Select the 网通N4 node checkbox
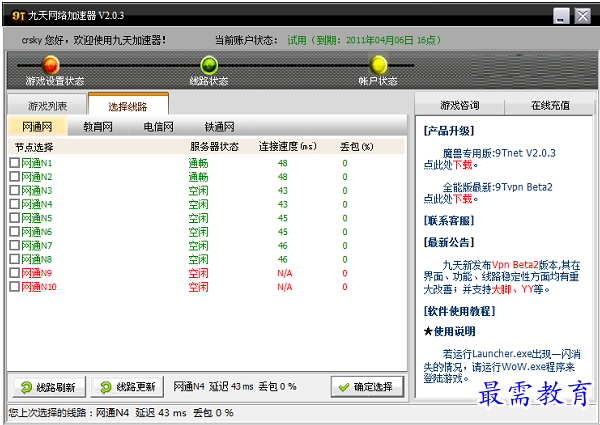Viewport: 600px width, 425px height. (x=15, y=204)
